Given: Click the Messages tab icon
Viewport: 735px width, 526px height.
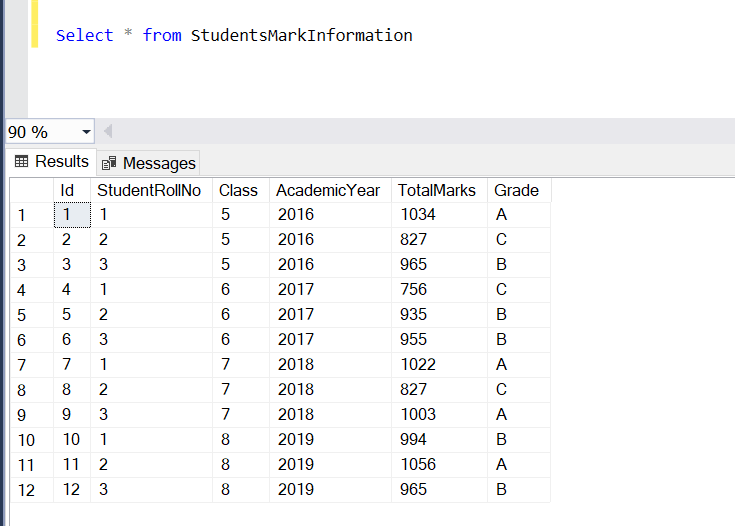Looking at the screenshot, I should (109, 163).
